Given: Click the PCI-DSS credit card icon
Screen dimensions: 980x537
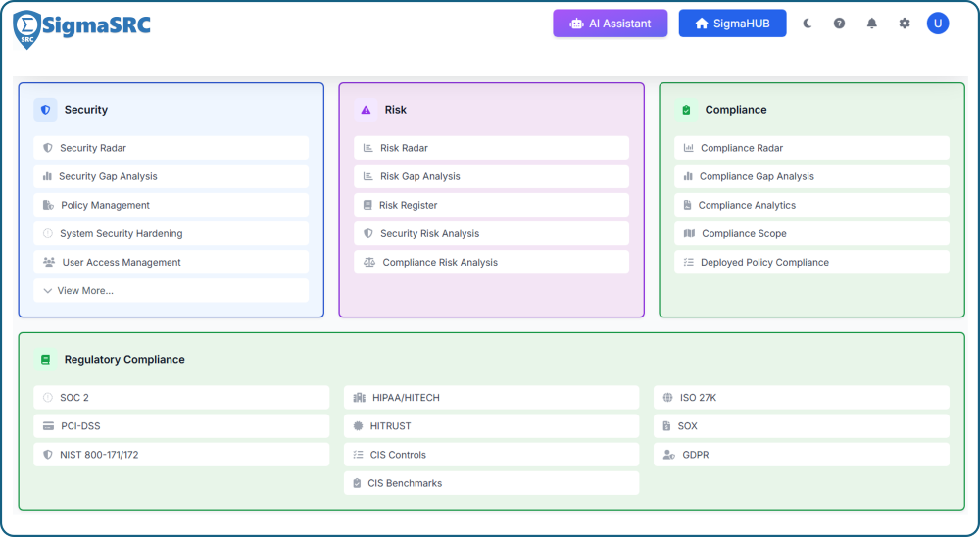Looking at the screenshot, I should pos(48,426).
